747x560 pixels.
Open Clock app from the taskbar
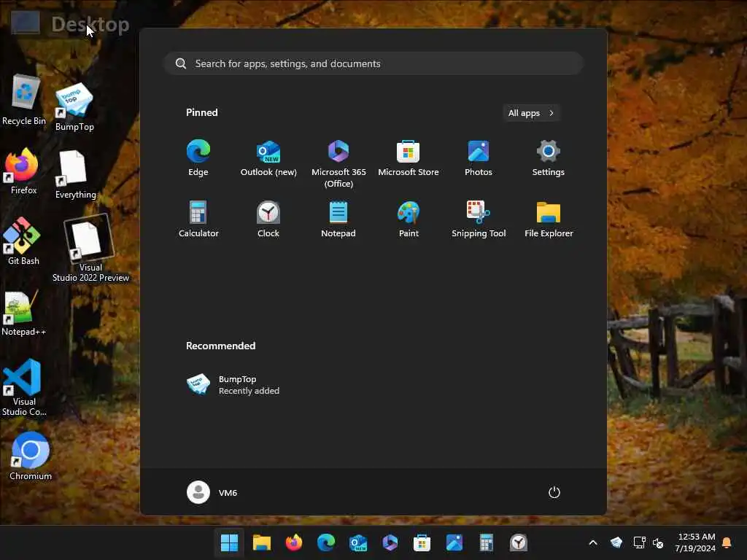coord(519,542)
